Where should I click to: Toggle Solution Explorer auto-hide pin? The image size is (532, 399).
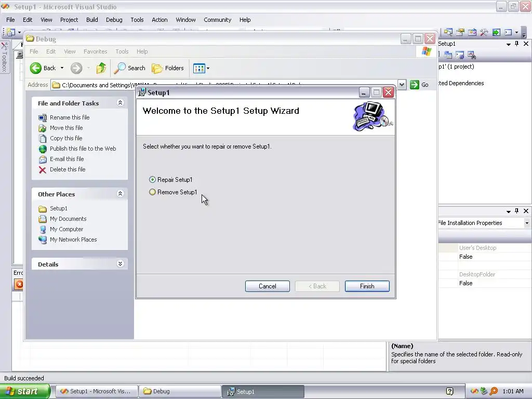click(x=517, y=44)
